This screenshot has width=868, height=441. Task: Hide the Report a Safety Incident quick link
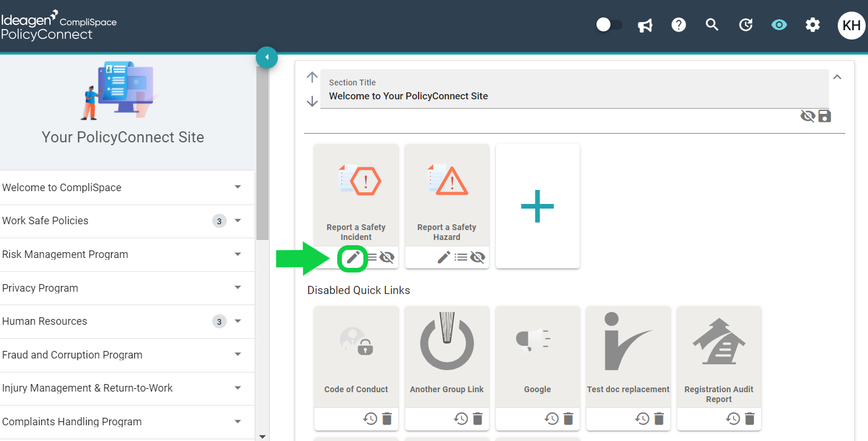tap(387, 257)
